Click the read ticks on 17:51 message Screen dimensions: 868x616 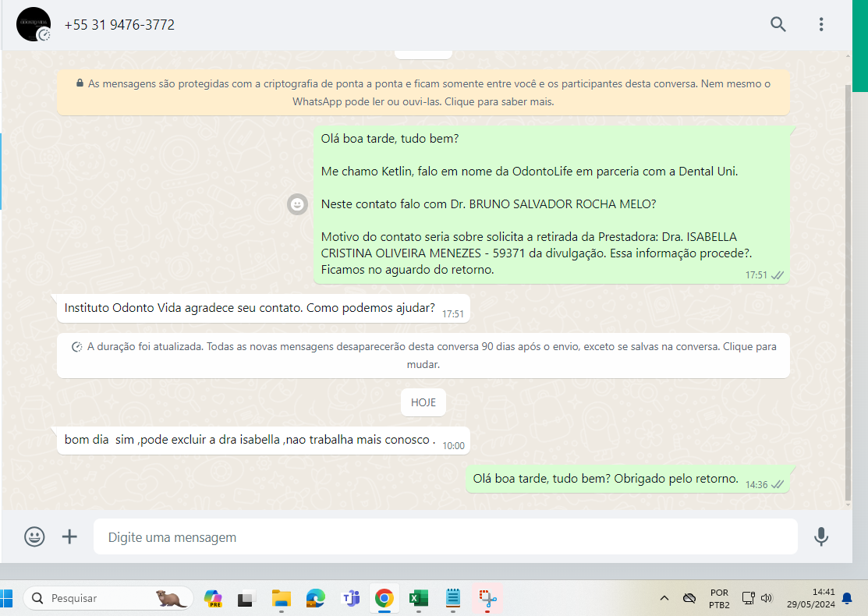coord(778,275)
